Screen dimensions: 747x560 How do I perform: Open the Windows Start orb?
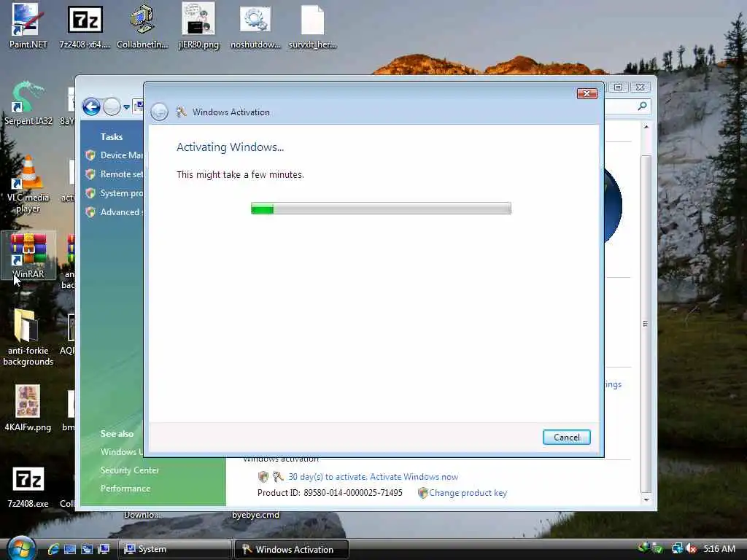point(21,548)
